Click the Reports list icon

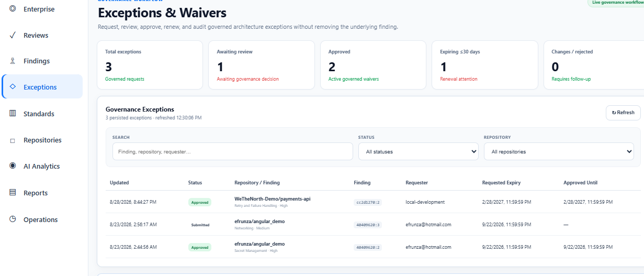pyautogui.click(x=13, y=193)
